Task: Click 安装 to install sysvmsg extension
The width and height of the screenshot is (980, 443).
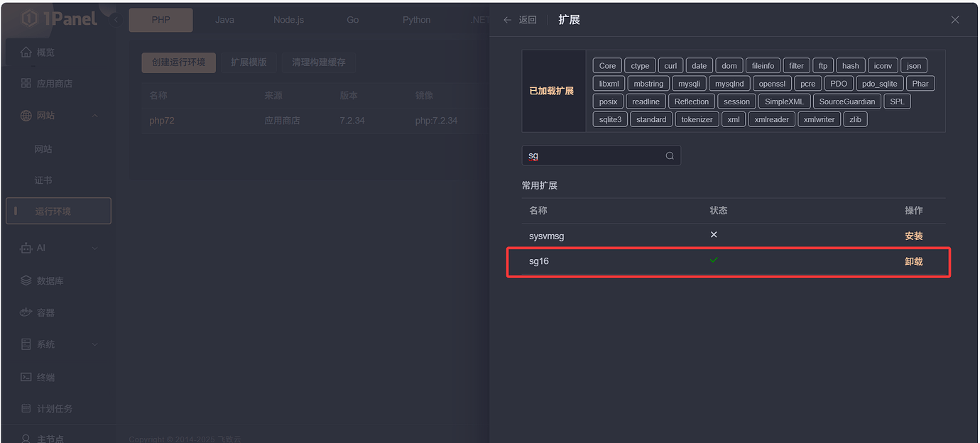Action: tap(914, 235)
